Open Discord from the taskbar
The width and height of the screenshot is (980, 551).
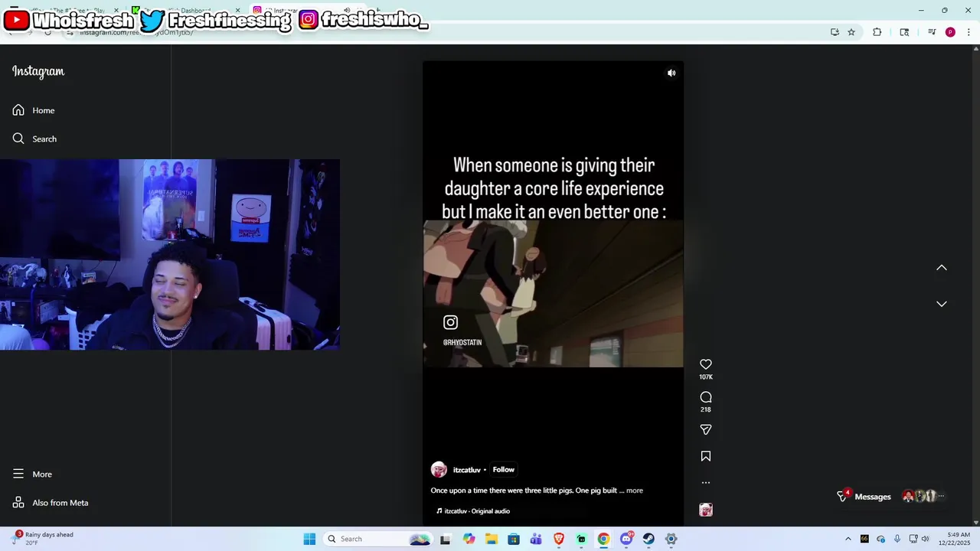626,539
